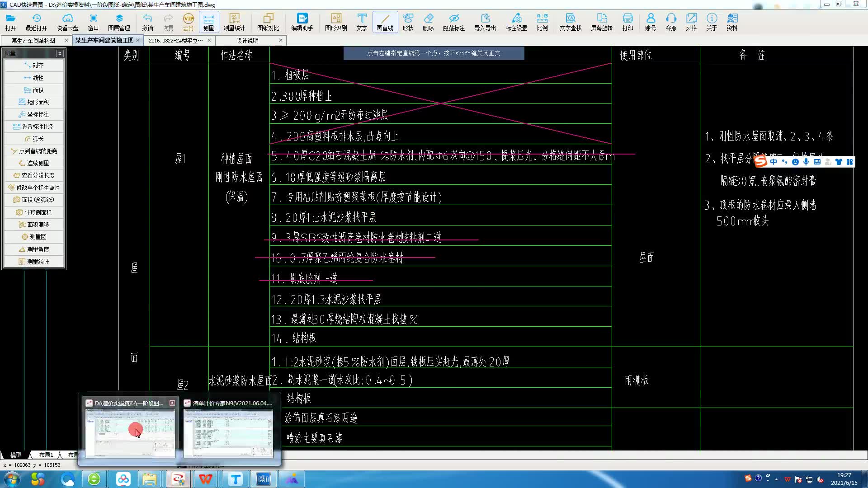The width and height of the screenshot is (868, 488).
Task: Click the 打开 (Open) file icon
Action: [10, 21]
